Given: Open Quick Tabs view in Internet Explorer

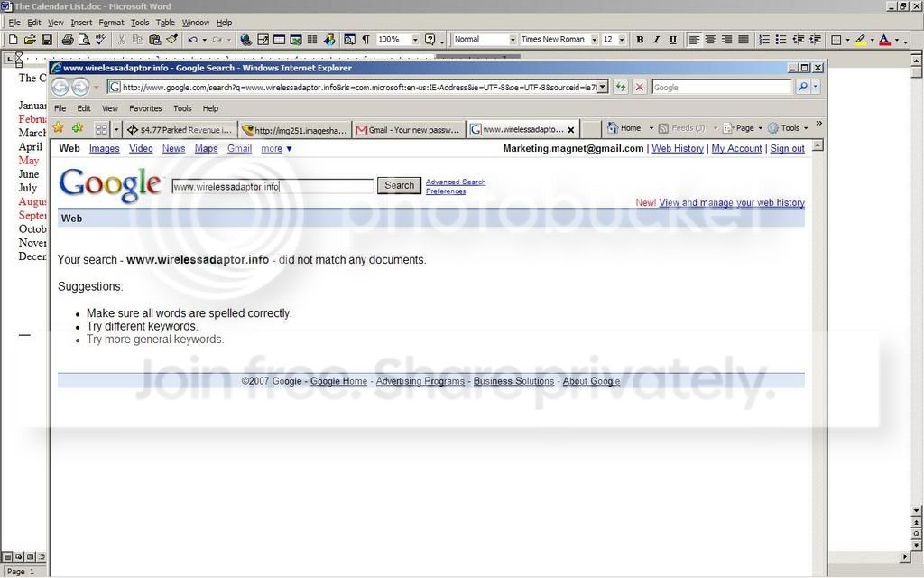Looking at the screenshot, I should 101,128.
